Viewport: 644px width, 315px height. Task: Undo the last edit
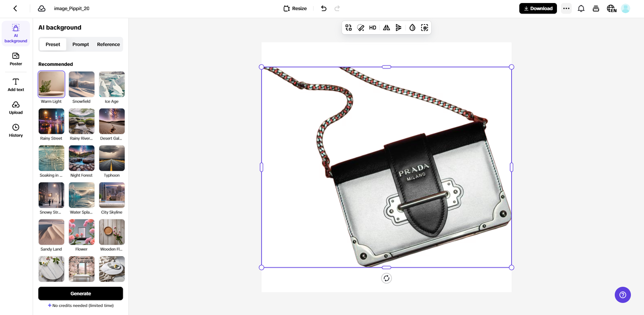point(324,9)
